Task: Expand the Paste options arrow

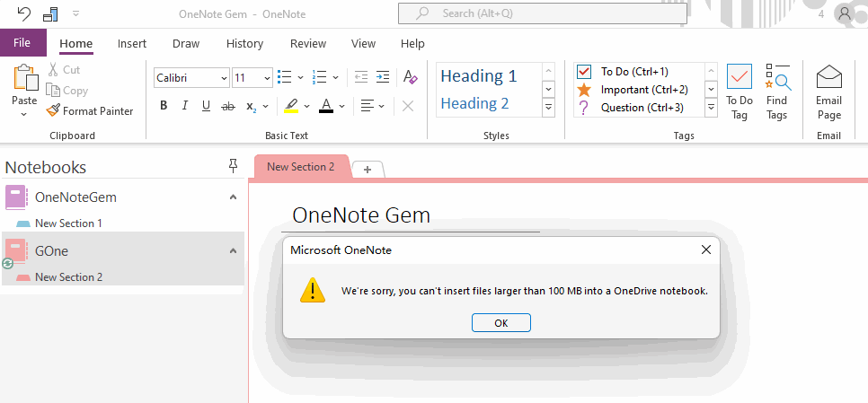Action: pyautogui.click(x=23, y=114)
